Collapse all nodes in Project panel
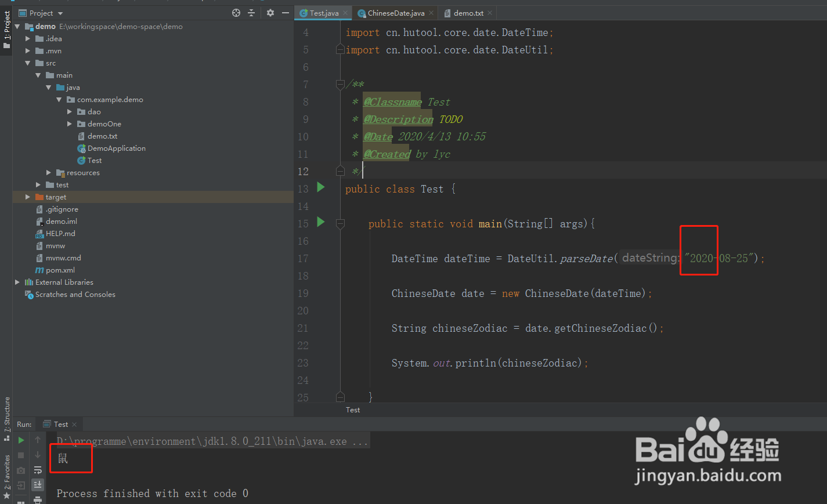Viewport: 827px width, 504px height. (x=251, y=13)
